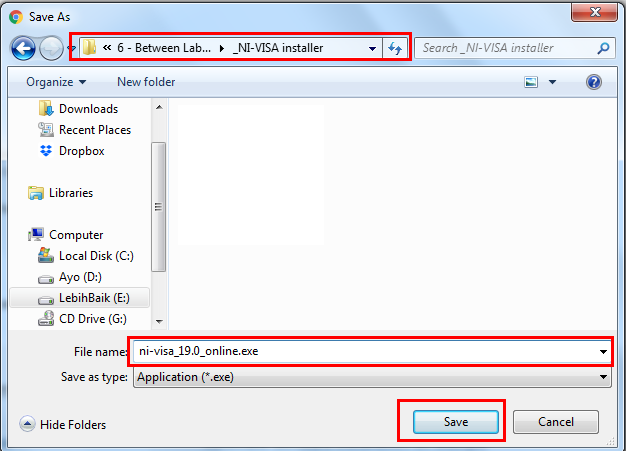Show hidden parent folders via double-chevron

(107, 48)
